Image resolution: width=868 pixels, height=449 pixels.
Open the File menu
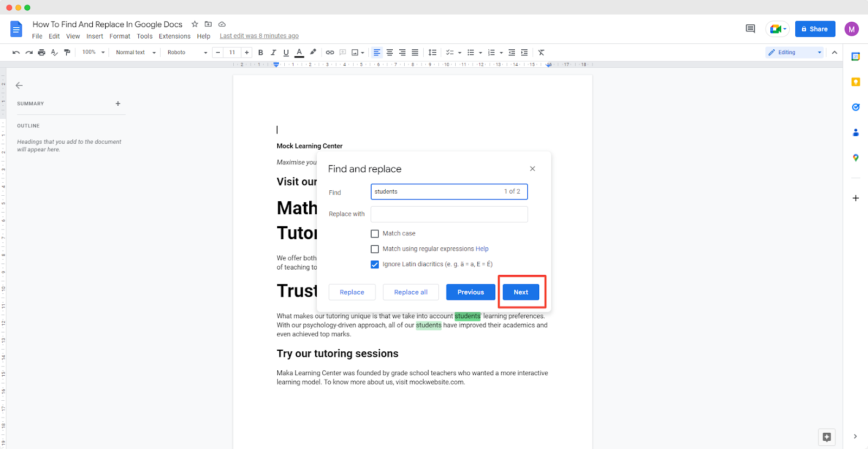(x=37, y=36)
